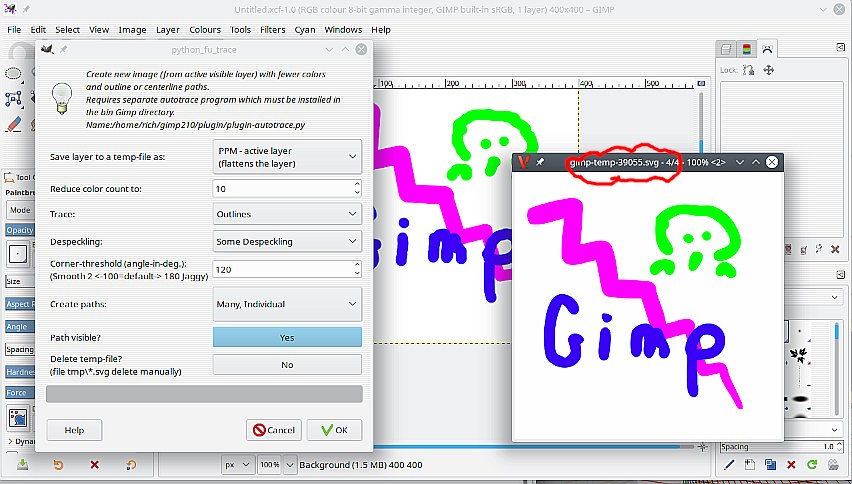Open brushes dock configure menu button

(x=840, y=275)
